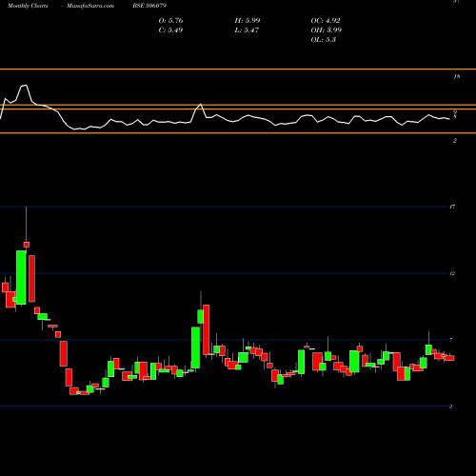Select the low value 'L: 5.47'
The width and height of the screenshot is (476, 476).
point(247,30)
